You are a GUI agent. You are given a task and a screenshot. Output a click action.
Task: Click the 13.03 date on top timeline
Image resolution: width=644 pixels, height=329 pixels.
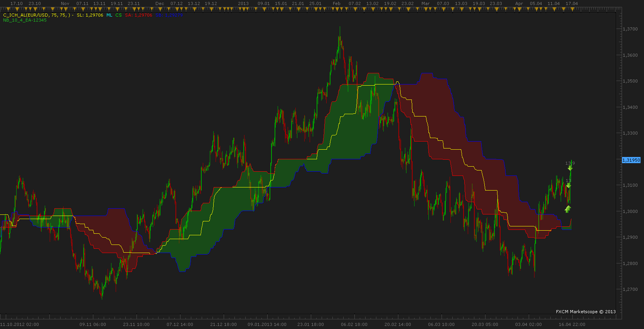tap(461, 3)
